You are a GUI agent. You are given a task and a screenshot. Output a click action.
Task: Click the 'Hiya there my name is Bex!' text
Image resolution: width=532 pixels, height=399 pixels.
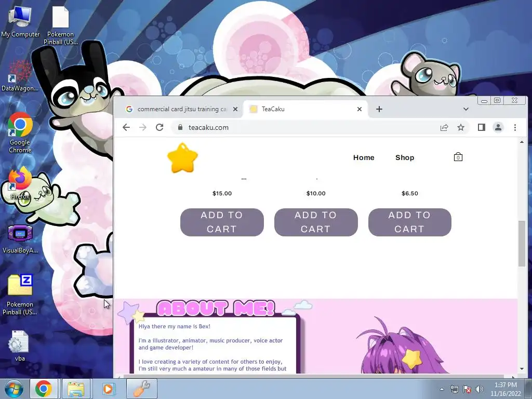click(x=175, y=326)
